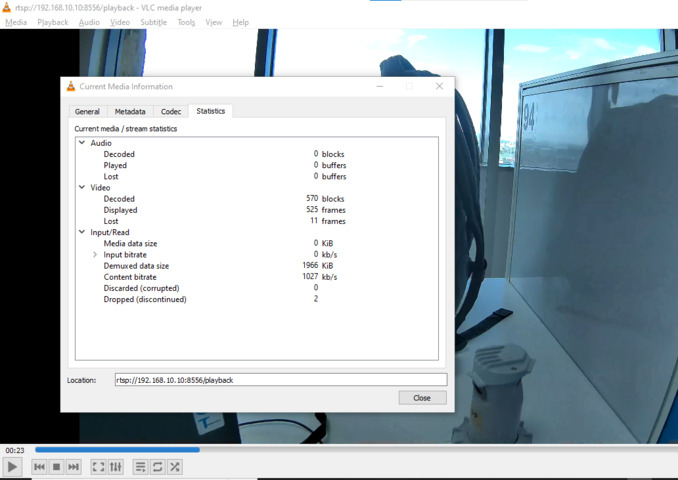The image size is (678, 480).
Task: Click the Location URL text field
Action: coord(280,380)
